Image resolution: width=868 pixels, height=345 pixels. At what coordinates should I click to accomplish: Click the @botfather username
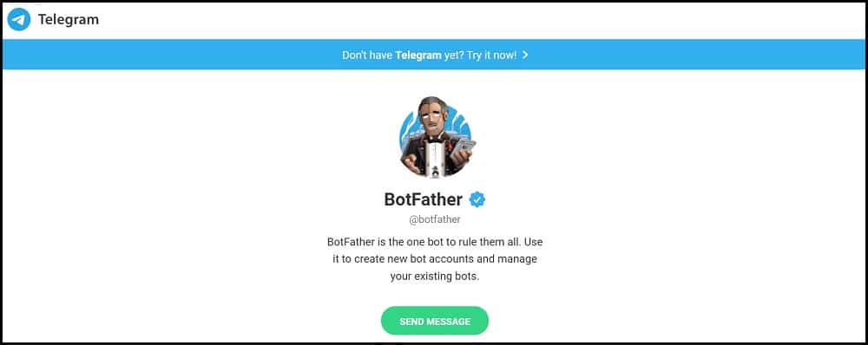point(435,219)
